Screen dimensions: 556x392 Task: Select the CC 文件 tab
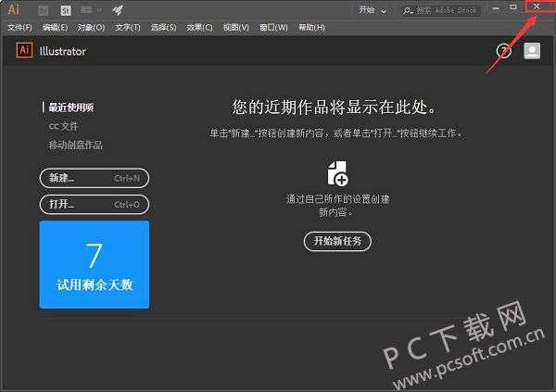63,126
